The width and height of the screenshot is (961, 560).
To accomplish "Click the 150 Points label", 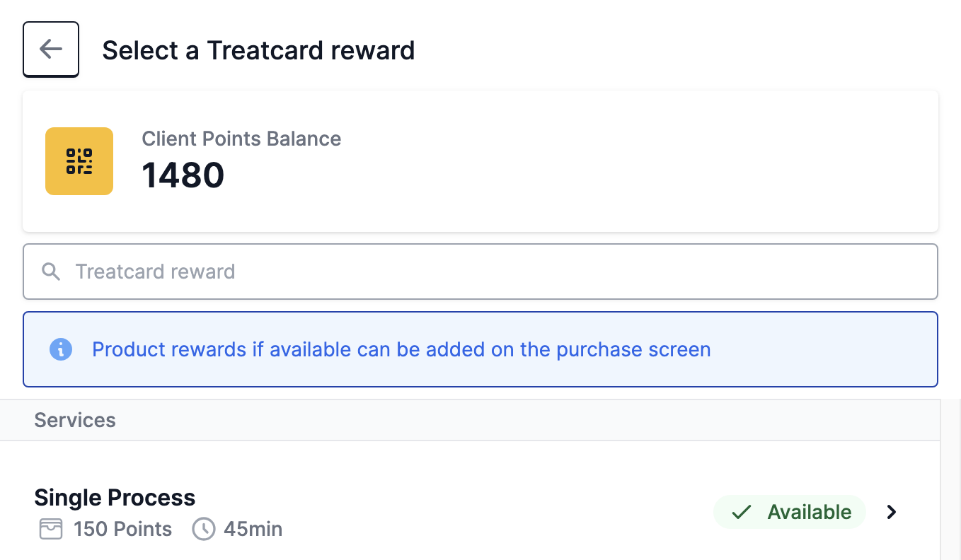I will pos(123,529).
